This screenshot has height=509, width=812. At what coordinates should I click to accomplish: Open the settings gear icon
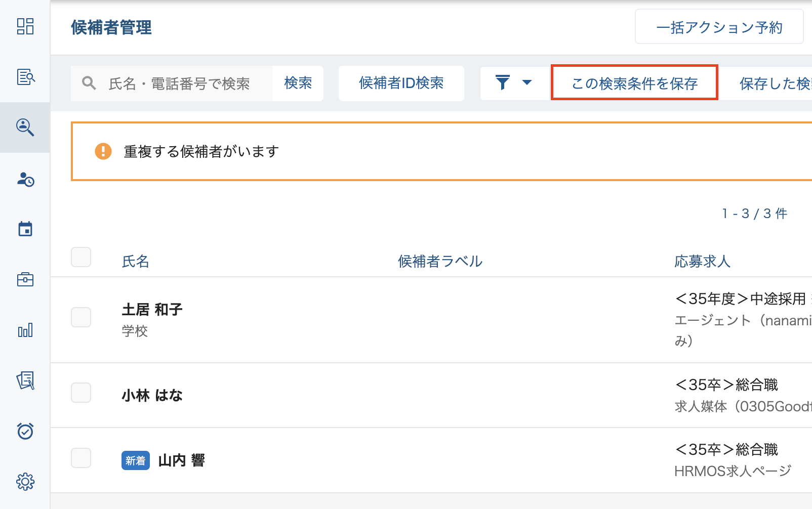pyautogui.click(x=25, y=481)
